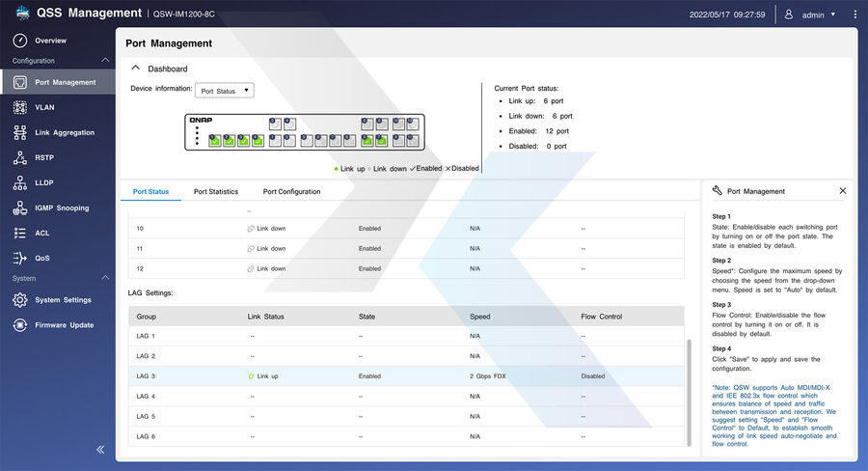Switch to the Port Statistics tab
Viewport: 868px width, 471px height.
pyautogui.click(x=216, y=192)
